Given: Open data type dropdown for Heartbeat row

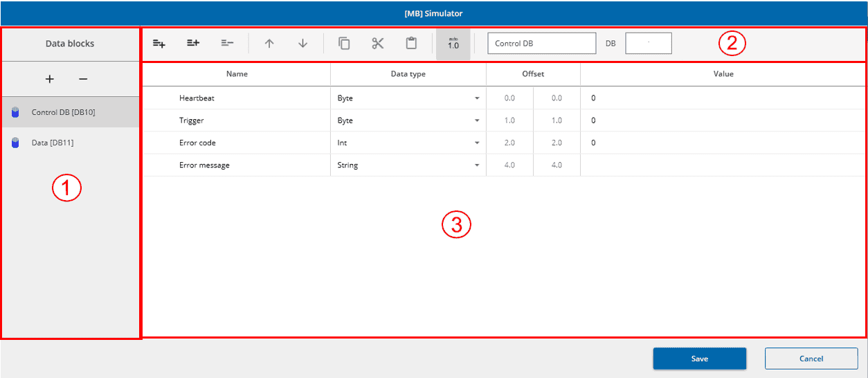Looking at the screenshot, I should click(x=477, y=98).
